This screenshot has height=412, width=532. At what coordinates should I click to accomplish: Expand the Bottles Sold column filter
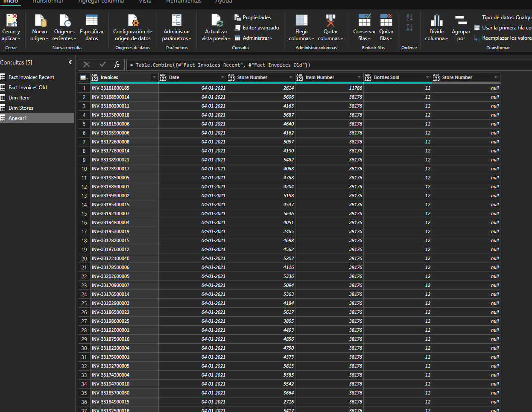pyautogui.click(x=427, y=77)
